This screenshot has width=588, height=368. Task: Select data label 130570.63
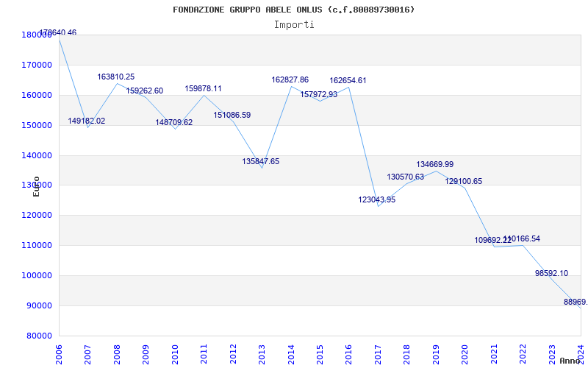406,177
